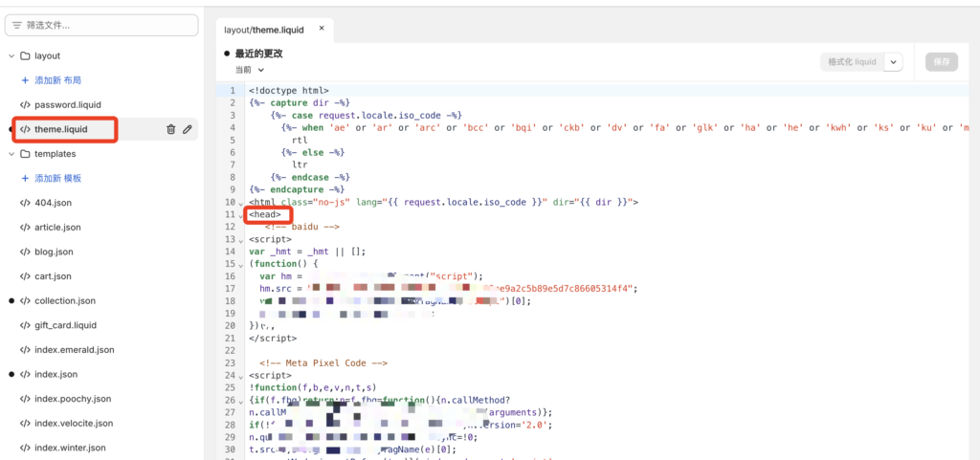The width and height of the screenshot is (980, 460).
Task: Open article.json file
Action: click(x=57, y=228)
